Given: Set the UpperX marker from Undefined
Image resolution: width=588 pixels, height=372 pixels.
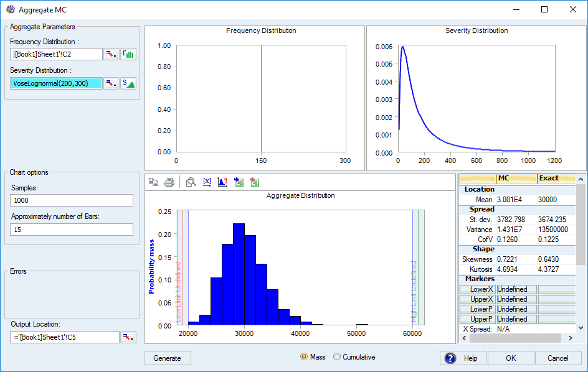Looking at the screenshot, I should tap(515, 299).
